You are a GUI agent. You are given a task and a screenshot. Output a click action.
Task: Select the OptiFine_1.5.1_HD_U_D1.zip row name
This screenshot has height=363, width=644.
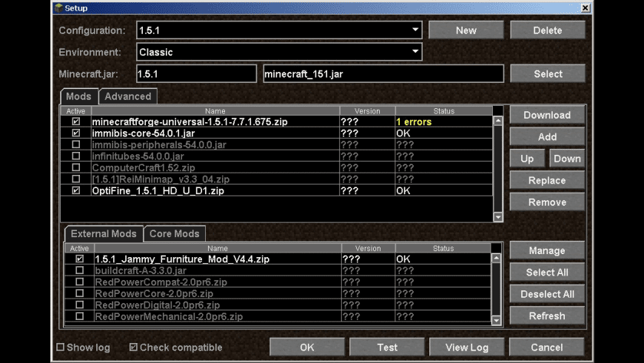point(158,190)
